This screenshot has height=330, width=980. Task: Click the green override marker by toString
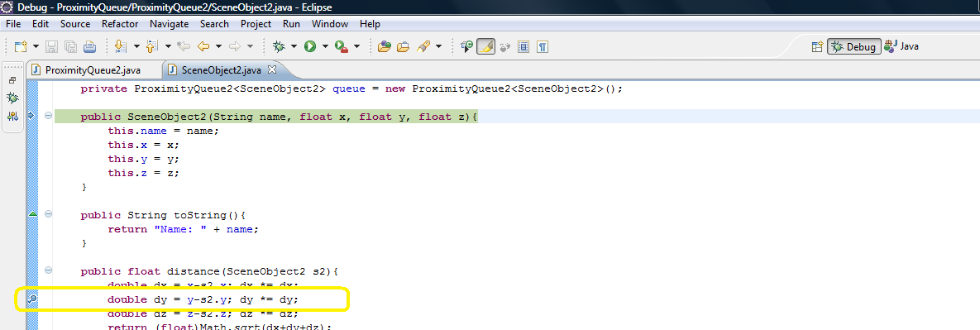coord(32,214)
